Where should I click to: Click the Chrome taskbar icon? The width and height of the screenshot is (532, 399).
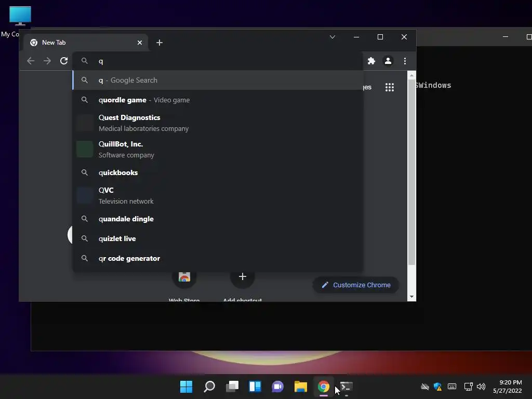click(324, 387)
